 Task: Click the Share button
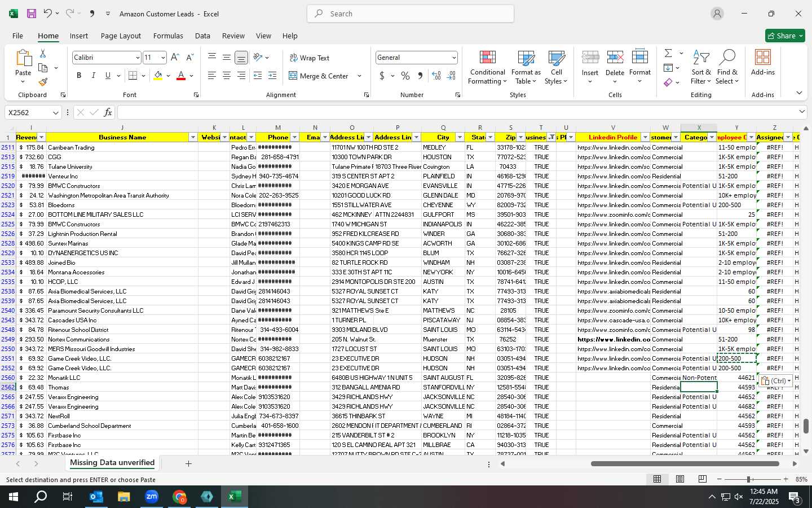785,36
